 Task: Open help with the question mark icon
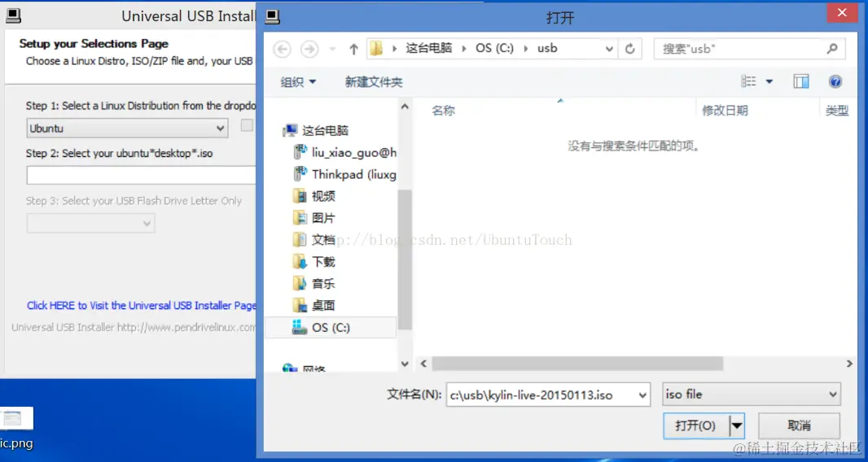pos(835,82)
